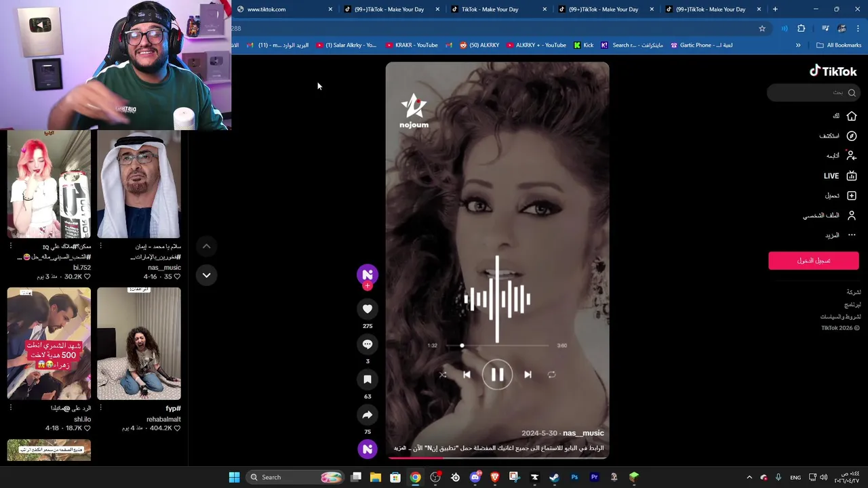The image size is (868, 488).
Task: Open thumbnail with '500 هدية' overlay text
Action: pos(49,344)
